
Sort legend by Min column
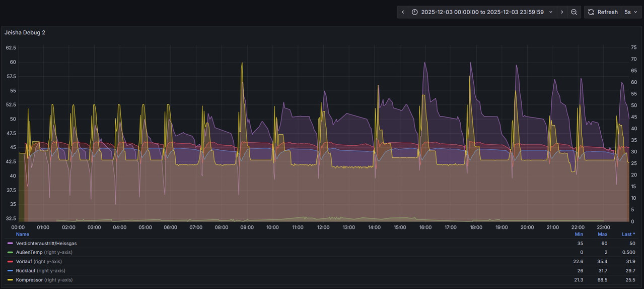[579, 234]
